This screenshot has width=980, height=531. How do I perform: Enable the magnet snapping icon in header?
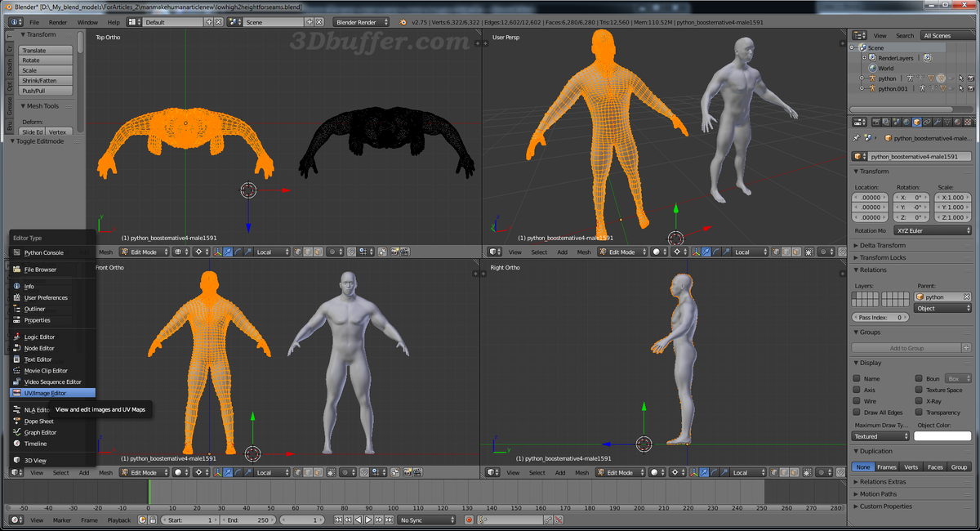click(350, 253)
